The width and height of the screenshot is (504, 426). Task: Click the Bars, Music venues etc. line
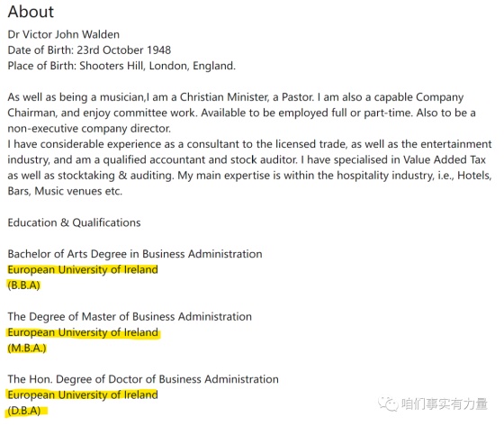click(x=65, y=191)
